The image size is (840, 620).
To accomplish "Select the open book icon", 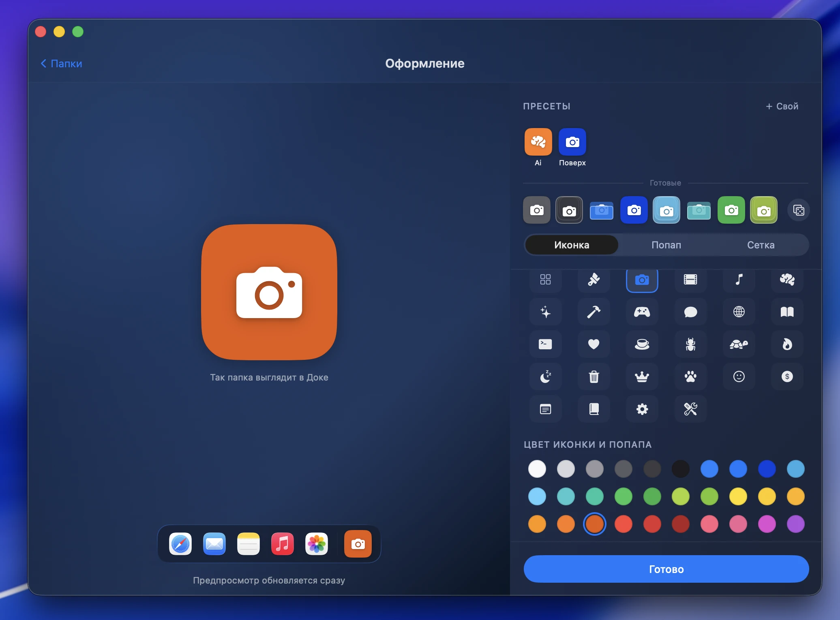I will 787,312.
